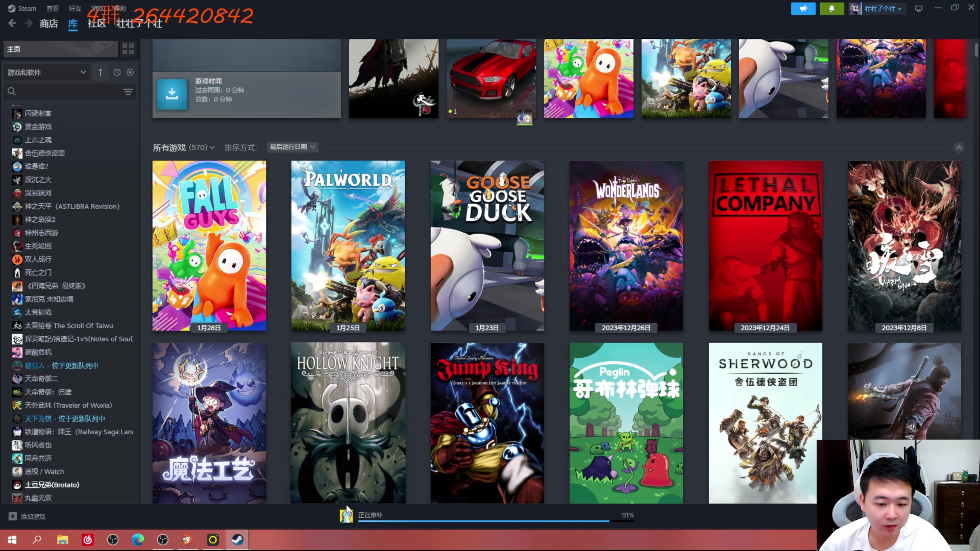Switch library to grid view icon
The height and width of the screenshot is (551, 980).
(128, 49)
